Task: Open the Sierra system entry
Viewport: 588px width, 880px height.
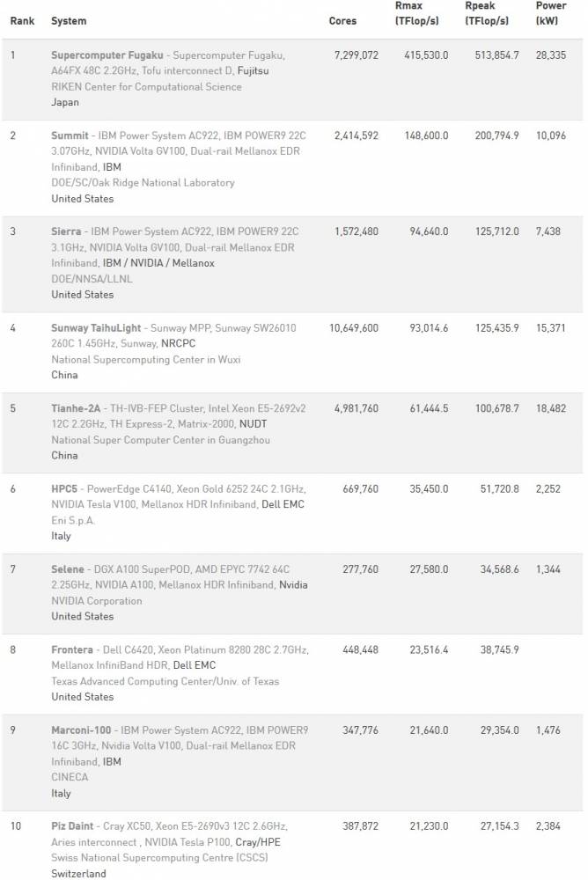Action: [67, 231]
